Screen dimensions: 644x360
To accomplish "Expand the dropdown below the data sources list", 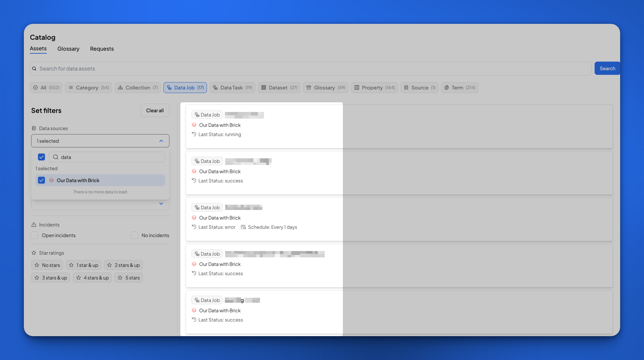I will (161, 204).
